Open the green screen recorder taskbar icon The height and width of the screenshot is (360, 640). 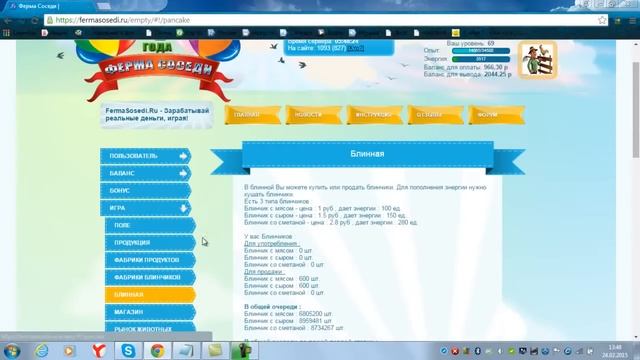coord(244,351)
